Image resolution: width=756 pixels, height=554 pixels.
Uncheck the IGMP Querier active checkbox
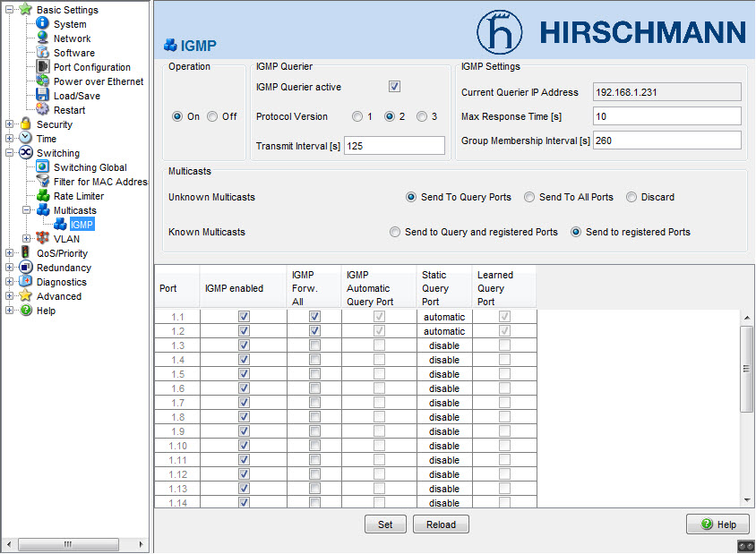pos(394,86)
